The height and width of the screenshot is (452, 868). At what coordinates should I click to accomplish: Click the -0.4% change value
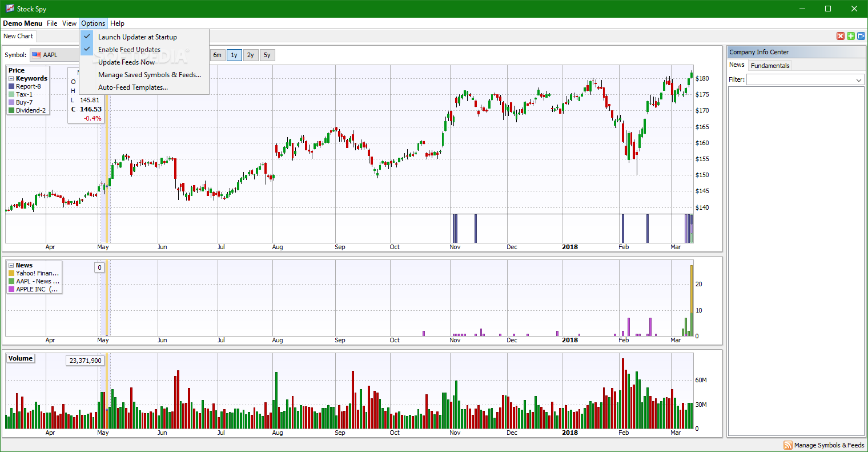pyautogui.click(x=93, y=118)
